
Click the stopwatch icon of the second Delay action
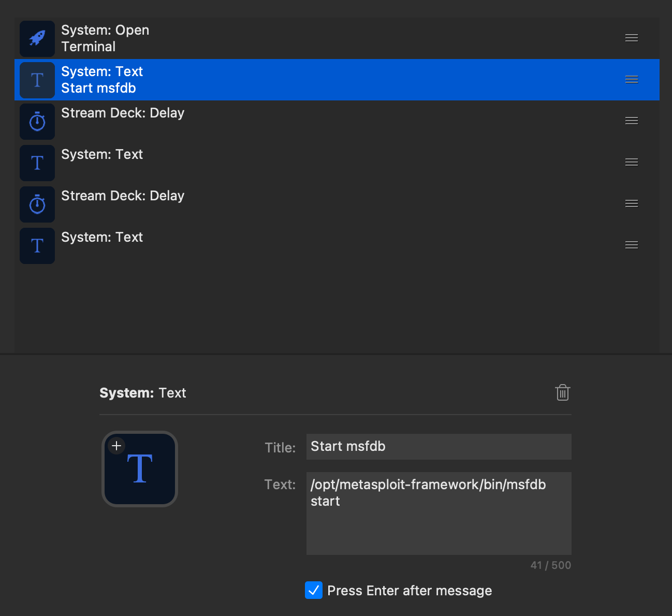pos(37,204)
